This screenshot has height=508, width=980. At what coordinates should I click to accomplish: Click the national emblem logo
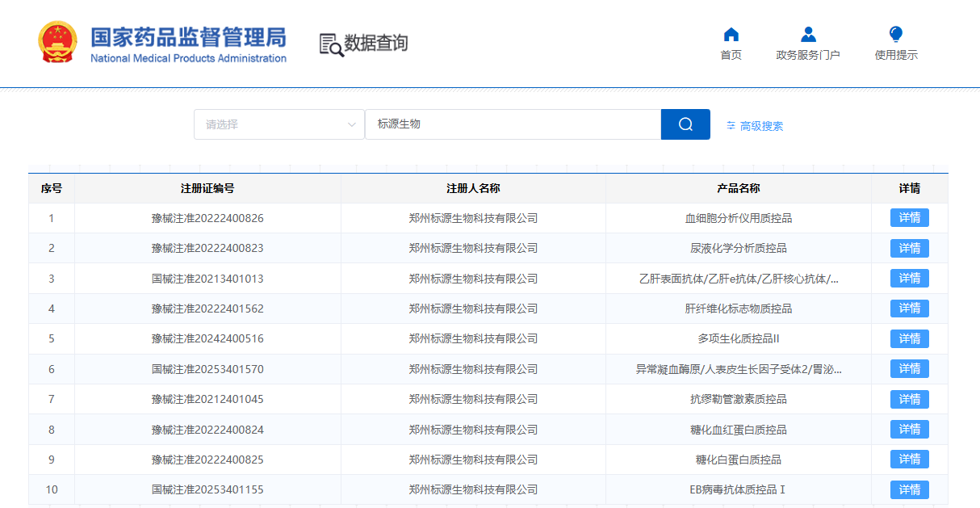click(x=58, y=42)
